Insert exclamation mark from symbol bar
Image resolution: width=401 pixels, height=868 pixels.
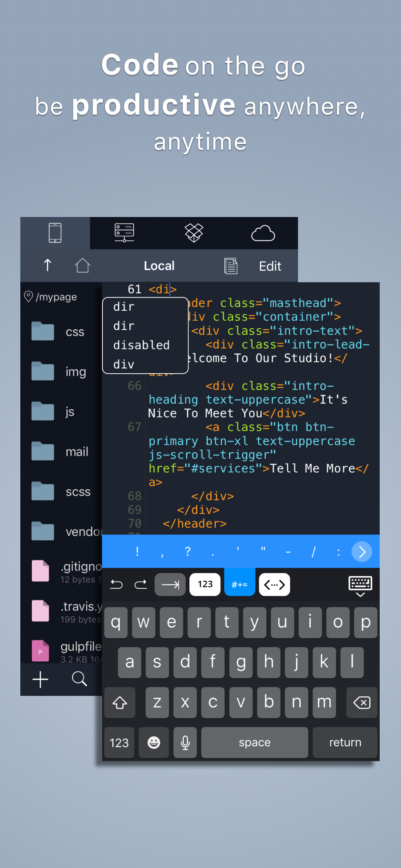click(137, 552)
